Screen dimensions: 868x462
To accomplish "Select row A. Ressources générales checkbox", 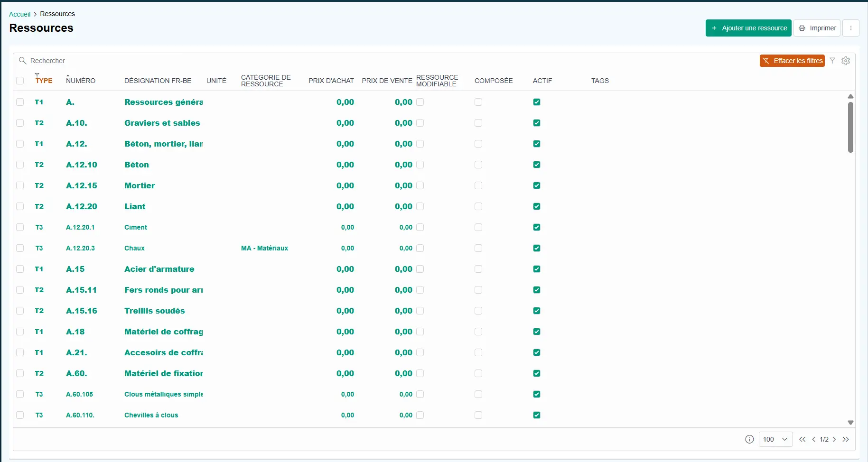I will coord(20,102).
